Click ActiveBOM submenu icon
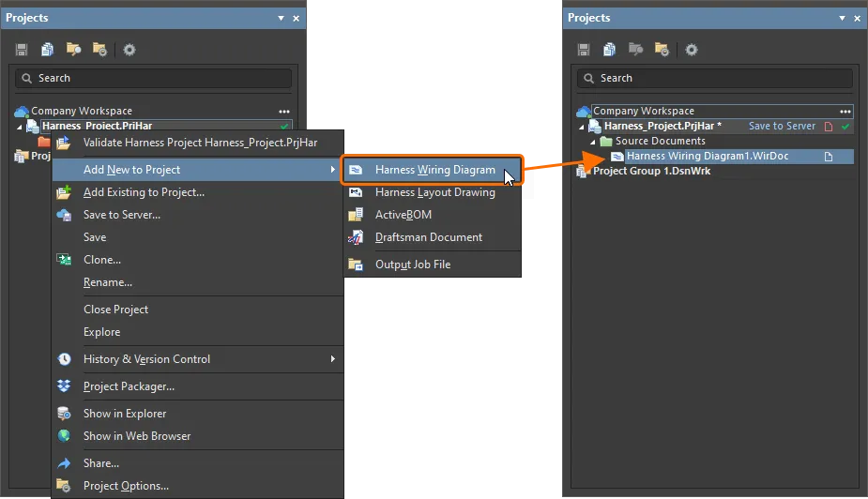The height and width of the screenshot is (499, 868). [x=356, y=215]
